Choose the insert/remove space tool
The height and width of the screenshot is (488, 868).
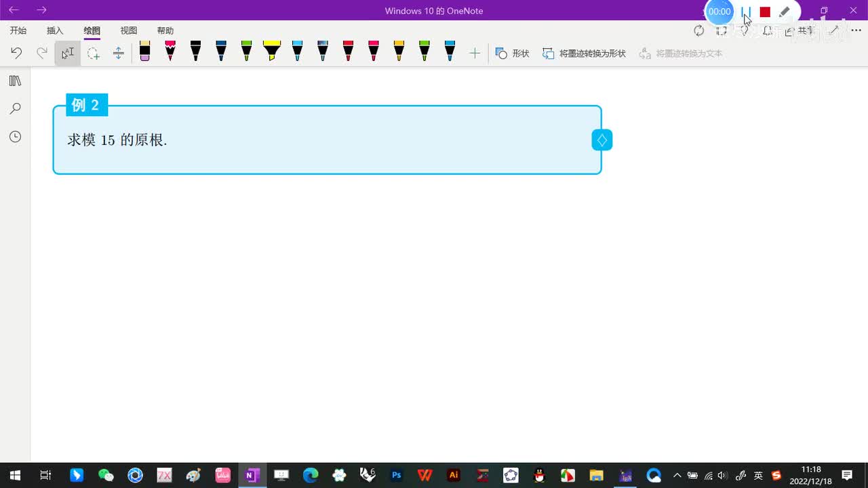(x=119, y=53)
